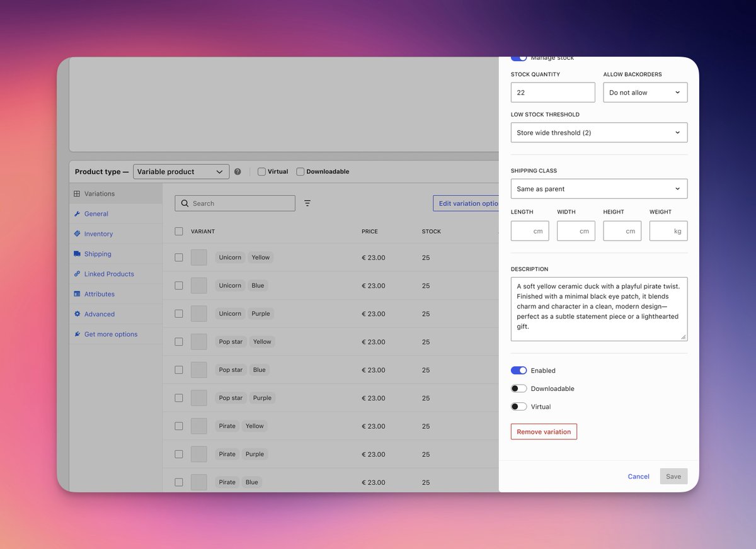Click the Save button
The width and height of the screenshot is (756, 549).
tap(673, 477)
